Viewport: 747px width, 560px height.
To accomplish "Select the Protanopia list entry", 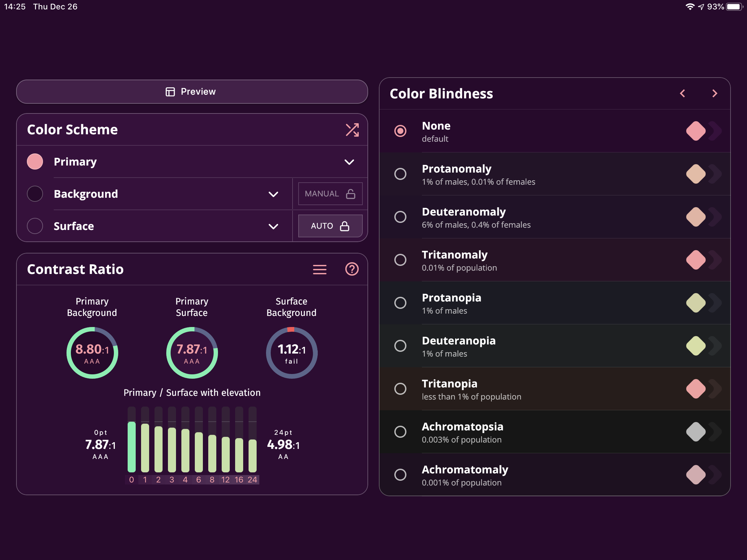I will 451,303.
